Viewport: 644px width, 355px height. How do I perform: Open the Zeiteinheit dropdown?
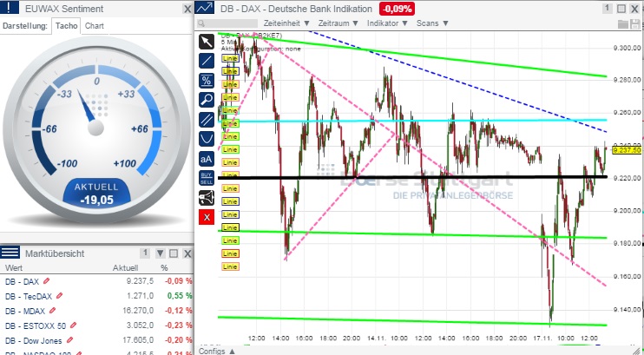(x=286, y=23)
